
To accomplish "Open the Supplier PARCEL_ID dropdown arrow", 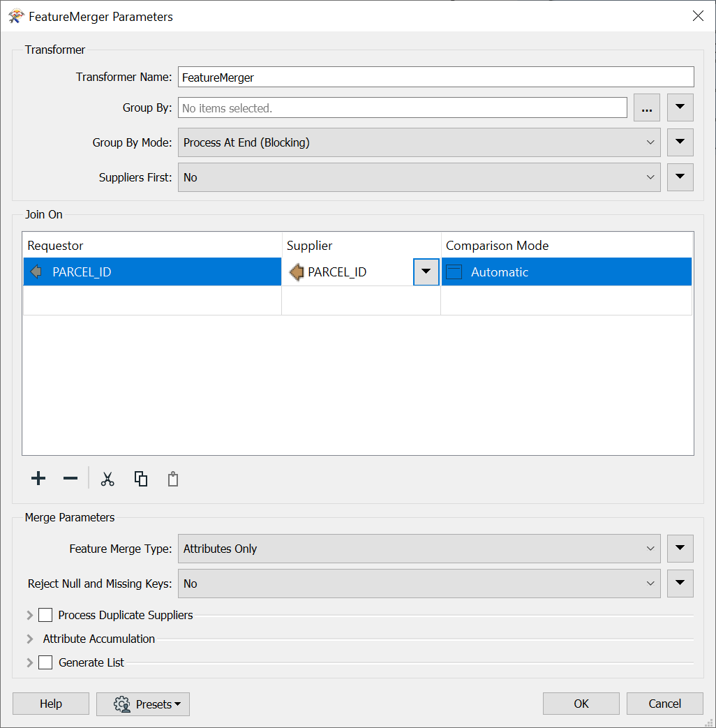I will pos(426,272).
